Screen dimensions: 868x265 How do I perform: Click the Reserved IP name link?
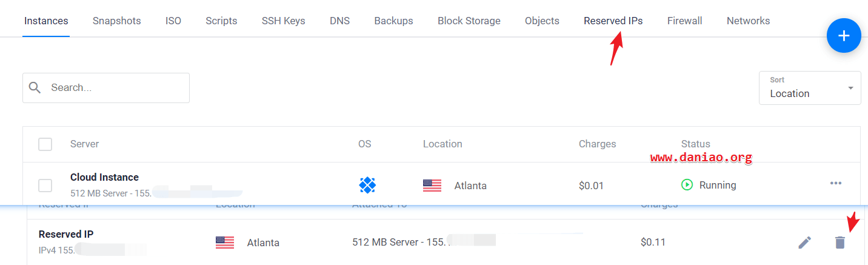coord(66,234)
